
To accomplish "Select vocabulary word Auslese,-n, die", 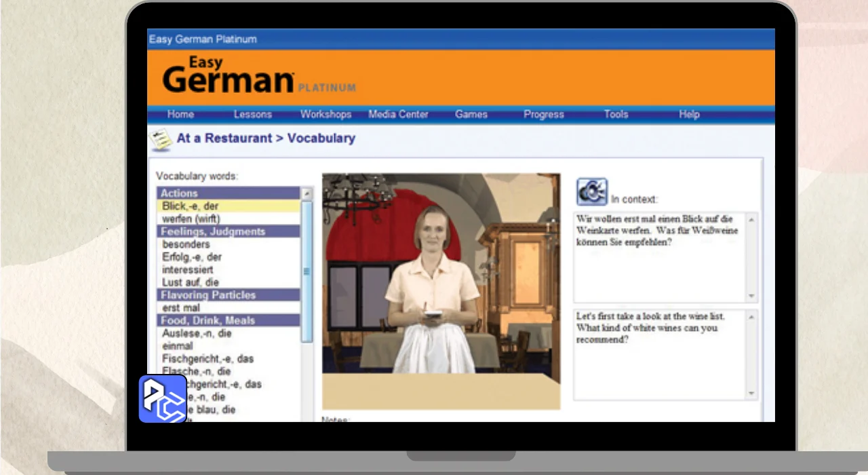I will tap(229, 333).
